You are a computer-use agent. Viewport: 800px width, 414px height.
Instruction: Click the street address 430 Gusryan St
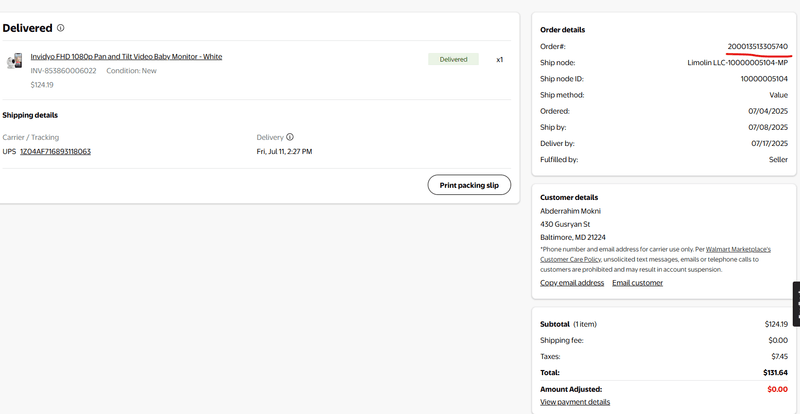pyautogui.click(x=565, y=225)
